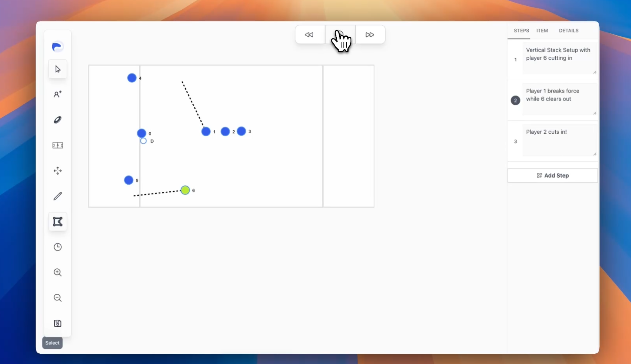Select the polygon/shape tool
This screenshot has height=364, width=631.
[57, 221]
